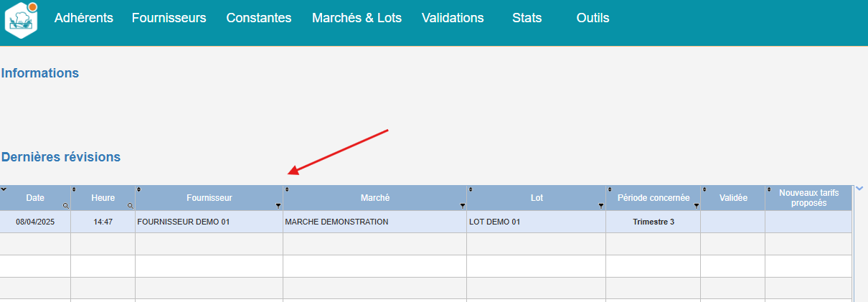The width and height of the screenshot is (868, 302).
Task: Click the Trimestre 3 cell
Action: coord(654,222)
